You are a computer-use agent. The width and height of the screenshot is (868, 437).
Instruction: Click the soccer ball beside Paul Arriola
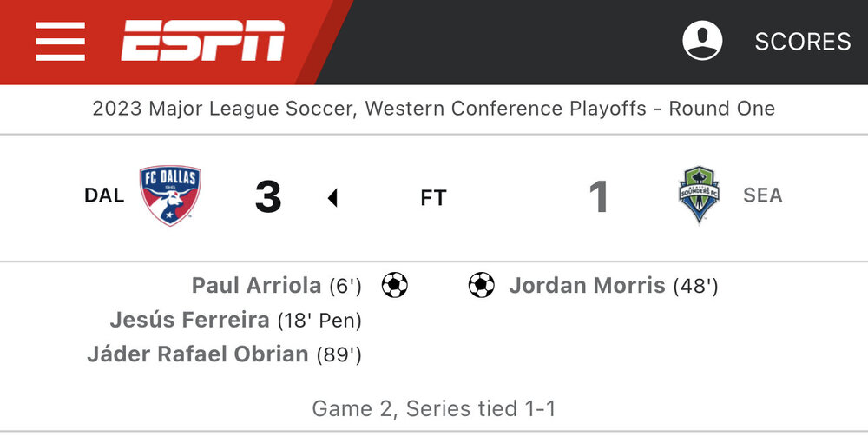pos(395,285)
